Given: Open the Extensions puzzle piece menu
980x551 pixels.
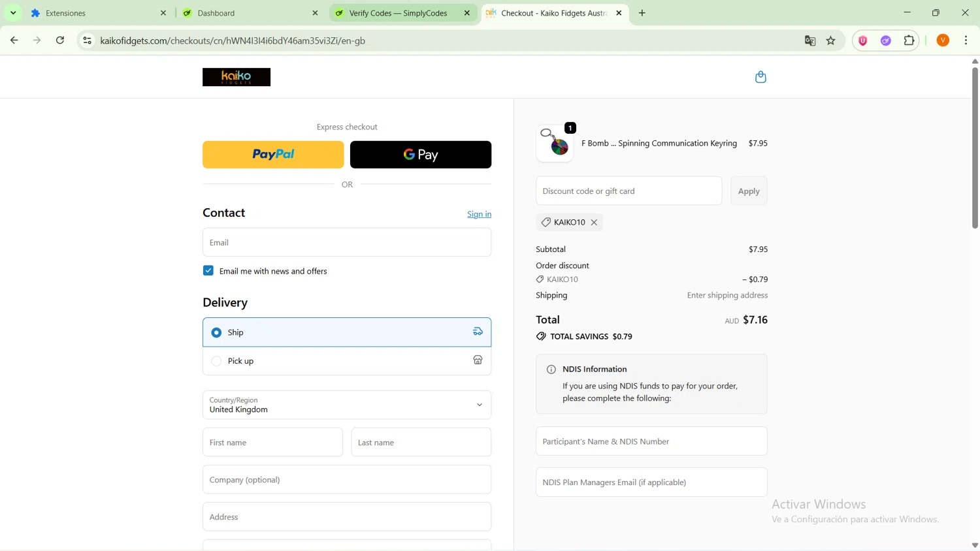Looking at the screenshot, I should (x=909, y=40).
